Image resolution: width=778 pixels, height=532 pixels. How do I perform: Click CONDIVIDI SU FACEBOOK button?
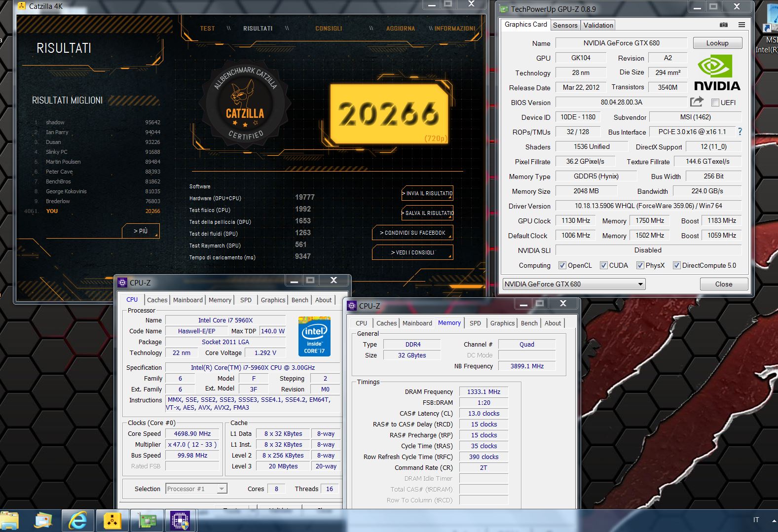point(412,233)
